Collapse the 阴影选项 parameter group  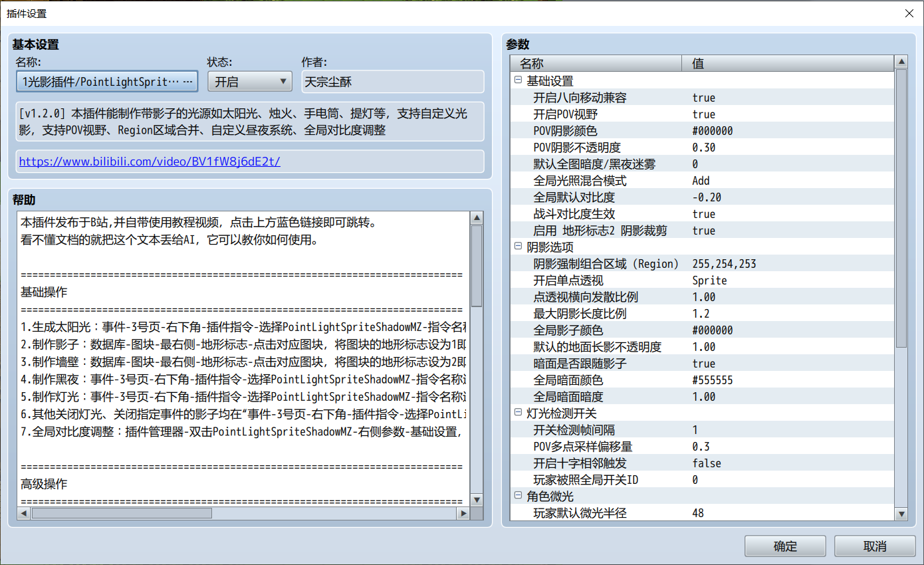[x=519, y=247]
